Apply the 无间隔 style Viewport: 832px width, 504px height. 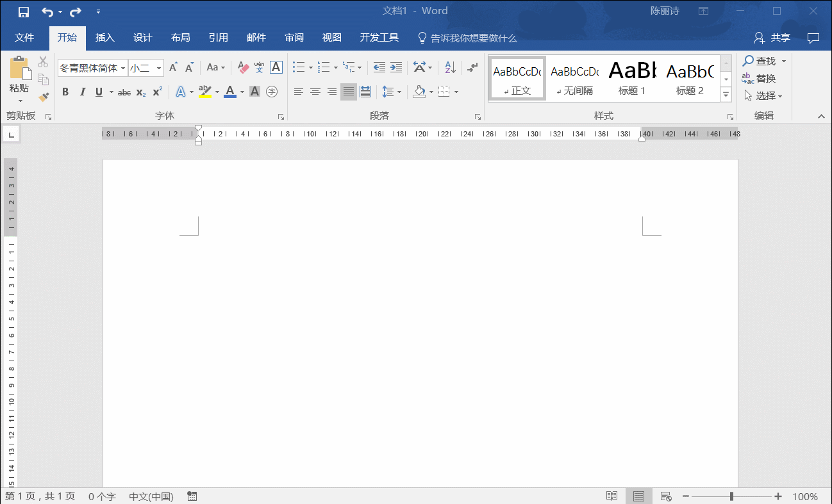pyautogui.click(x=575, y=78)
